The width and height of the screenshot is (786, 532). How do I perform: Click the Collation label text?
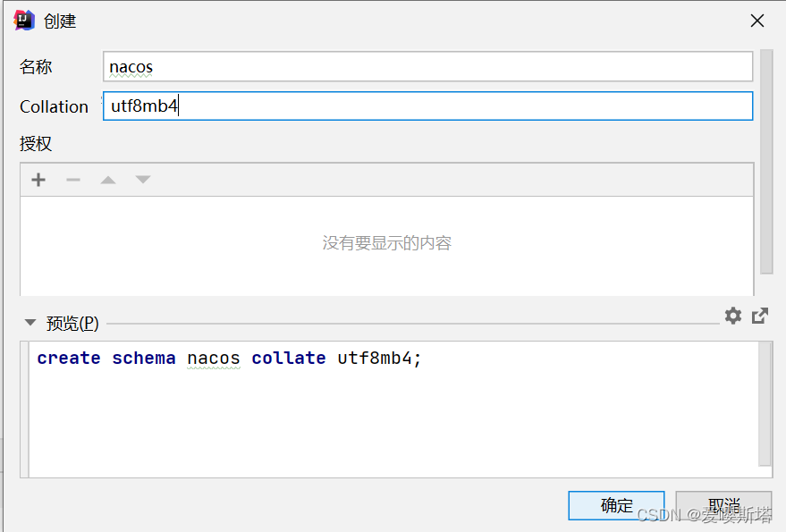click(x=54, y=106)
